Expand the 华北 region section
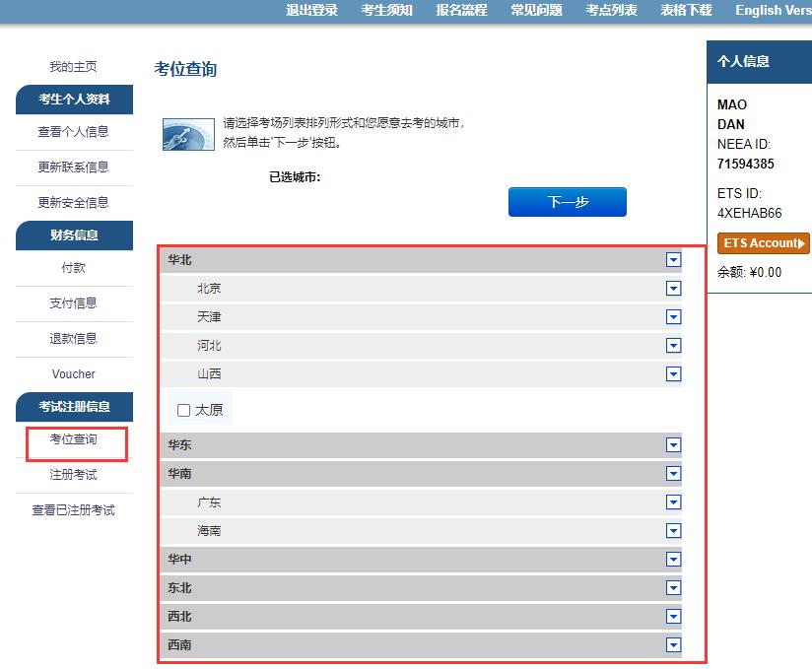This screenshot has width=812, height=669. (x=673, y=259)
